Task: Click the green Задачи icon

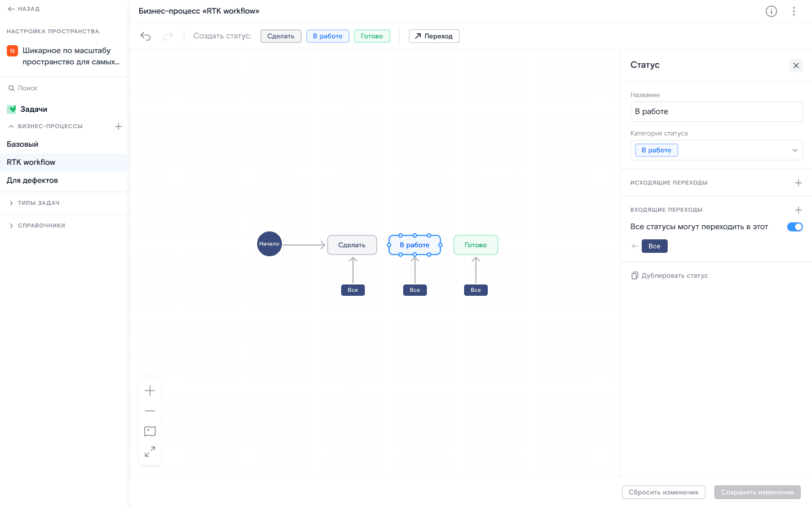Action: [12, 110]
